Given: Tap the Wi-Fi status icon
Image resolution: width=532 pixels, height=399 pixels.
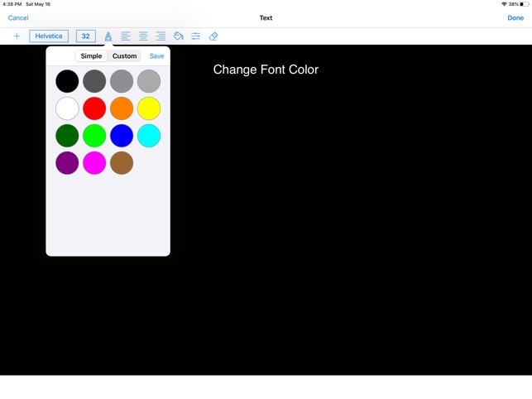Looking at the screenshot, I should [x=504, y=4].
